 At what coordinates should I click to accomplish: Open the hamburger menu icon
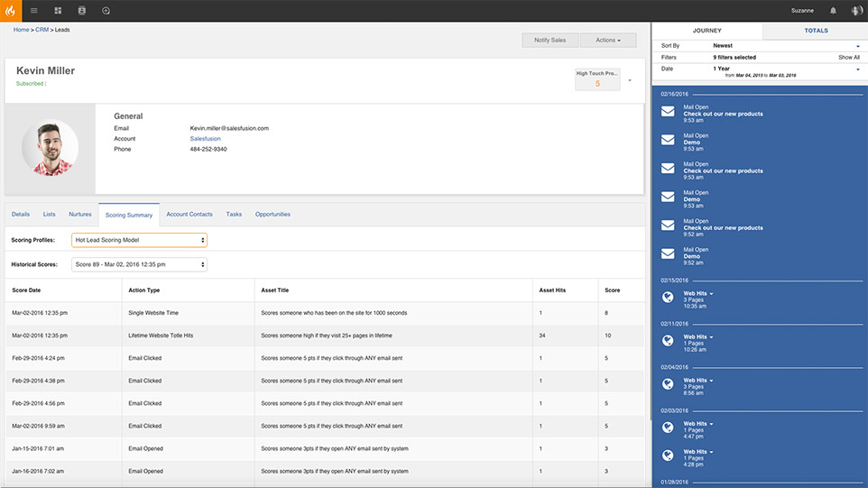point(34,11)
